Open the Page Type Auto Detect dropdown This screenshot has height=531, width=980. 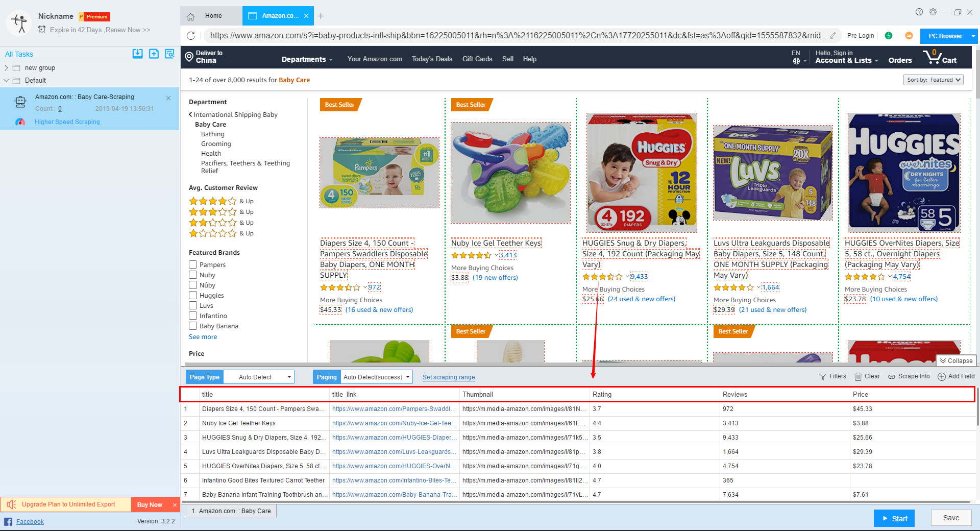coord(259,377)
